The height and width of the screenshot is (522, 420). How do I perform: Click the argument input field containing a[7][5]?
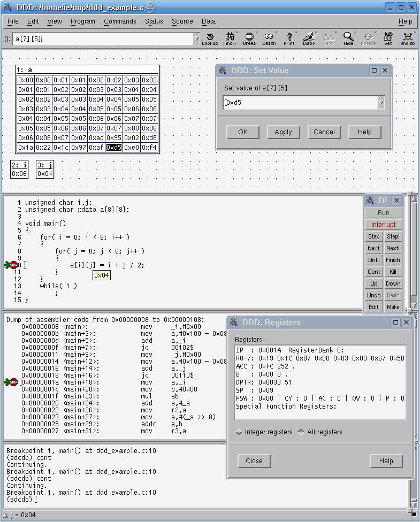coord(103,39)
